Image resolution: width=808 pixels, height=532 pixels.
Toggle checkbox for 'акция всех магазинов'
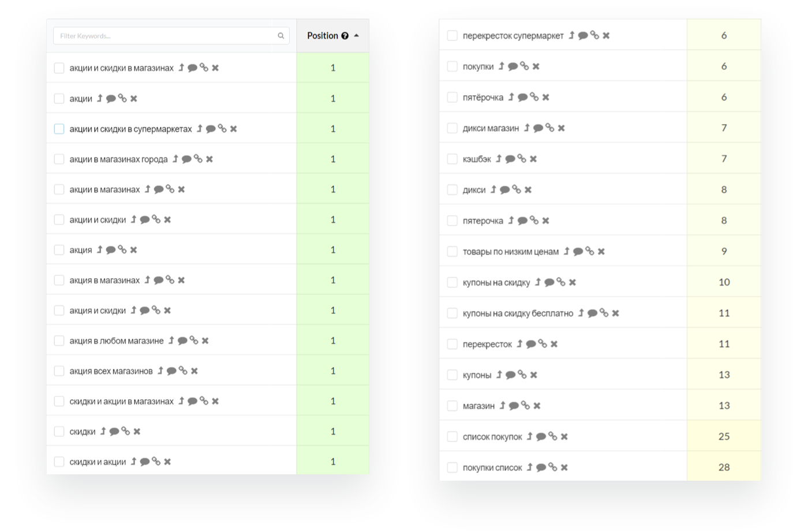[x=59, y=371]
